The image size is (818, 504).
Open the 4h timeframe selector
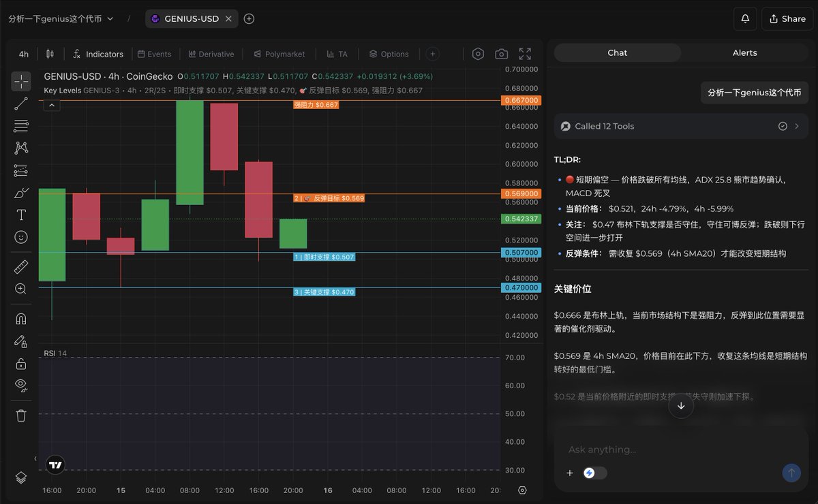coord(24,54)
